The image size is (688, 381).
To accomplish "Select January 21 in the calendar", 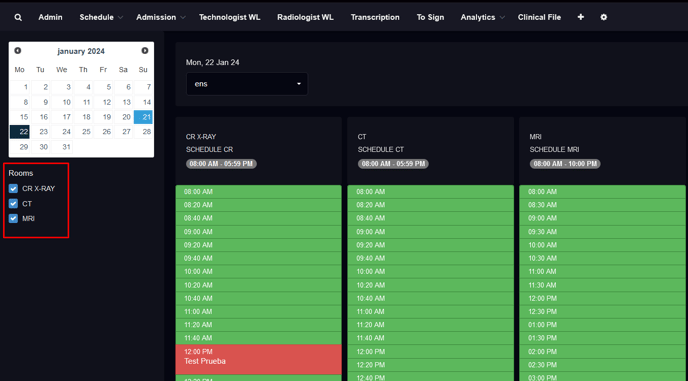I will pos(143,117).
